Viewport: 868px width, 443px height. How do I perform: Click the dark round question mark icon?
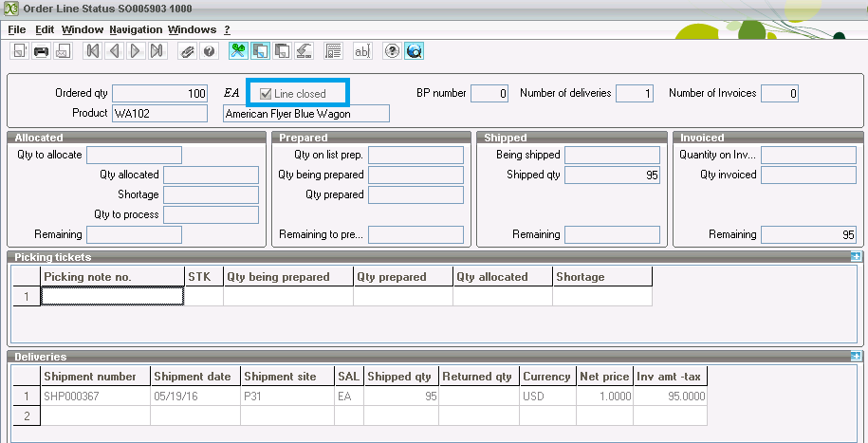coord(209,51)
